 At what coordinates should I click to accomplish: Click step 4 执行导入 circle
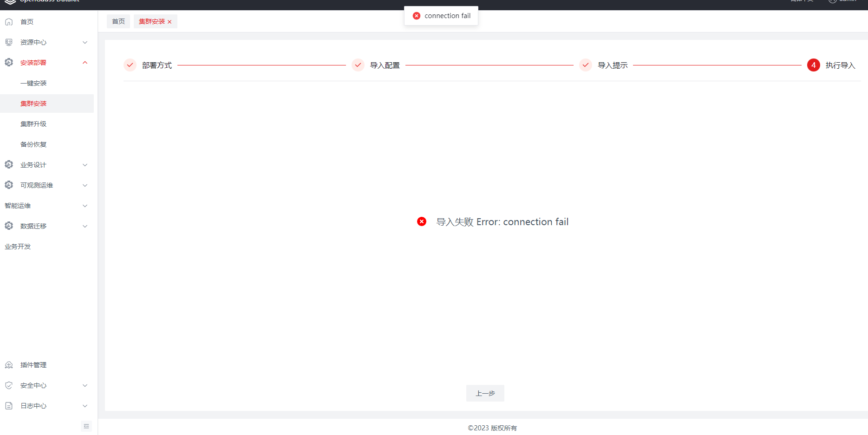click(813, 65)
